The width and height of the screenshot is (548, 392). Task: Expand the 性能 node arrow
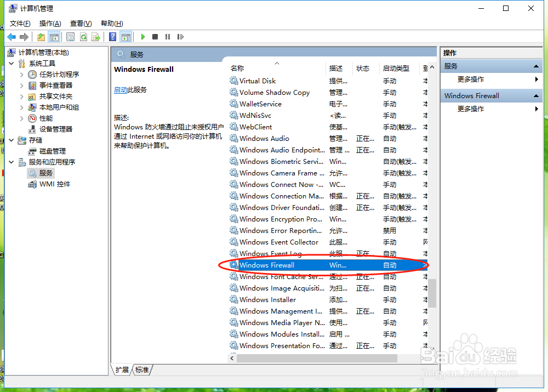click(x=22, y=118)
